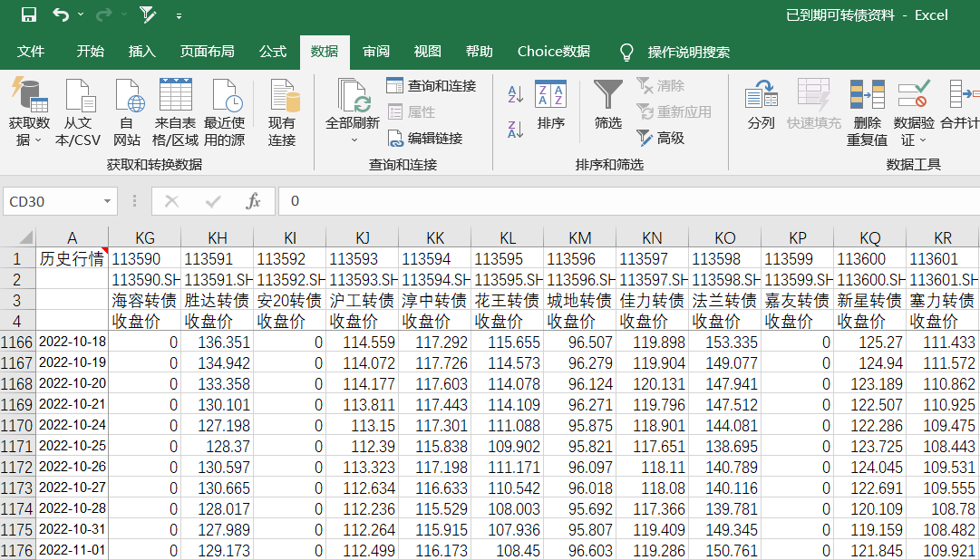Open the Data Validation (数据验证) dropdown
This screenshot has height=560, width=980.
[x=923, y=140]
